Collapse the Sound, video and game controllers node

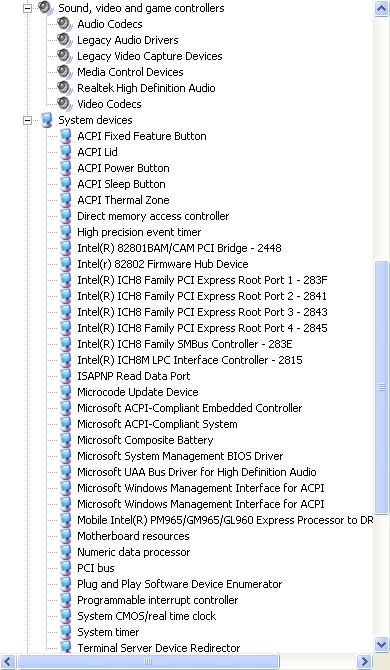point(27,8)
